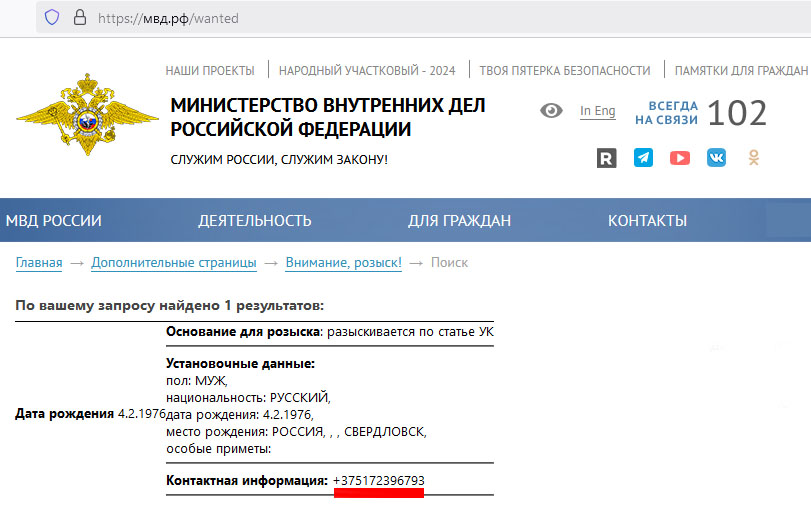Click the browser address bar URL

tap(168, 19)
